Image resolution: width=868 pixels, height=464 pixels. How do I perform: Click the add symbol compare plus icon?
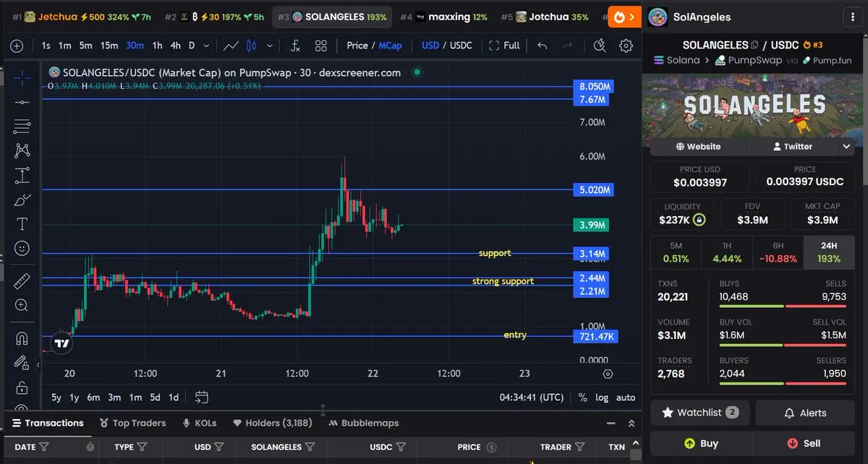17,46
